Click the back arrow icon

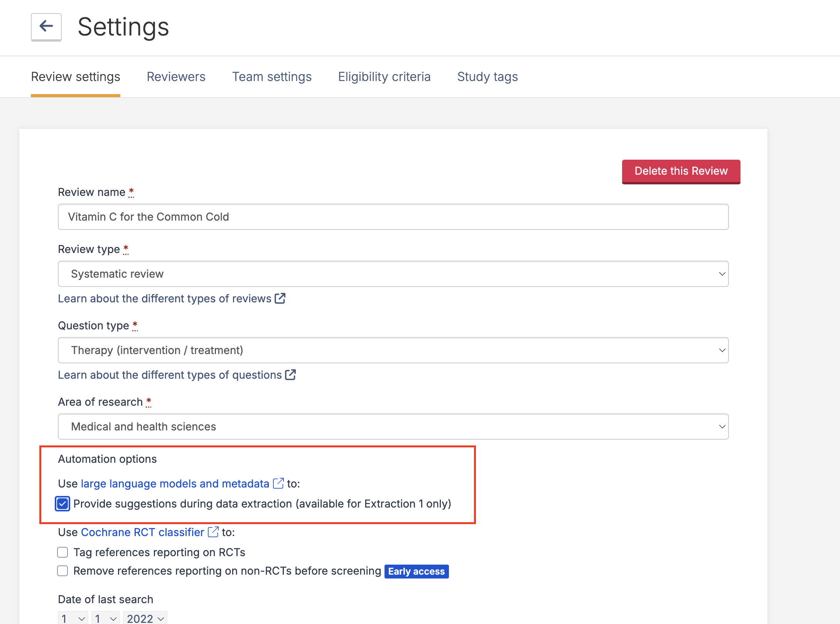pos(46,27)
